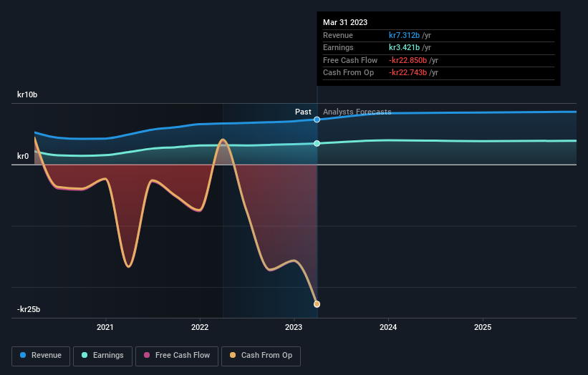Toggle the Revenue series in the legend

pyautogui.click(x=41, y=356)
